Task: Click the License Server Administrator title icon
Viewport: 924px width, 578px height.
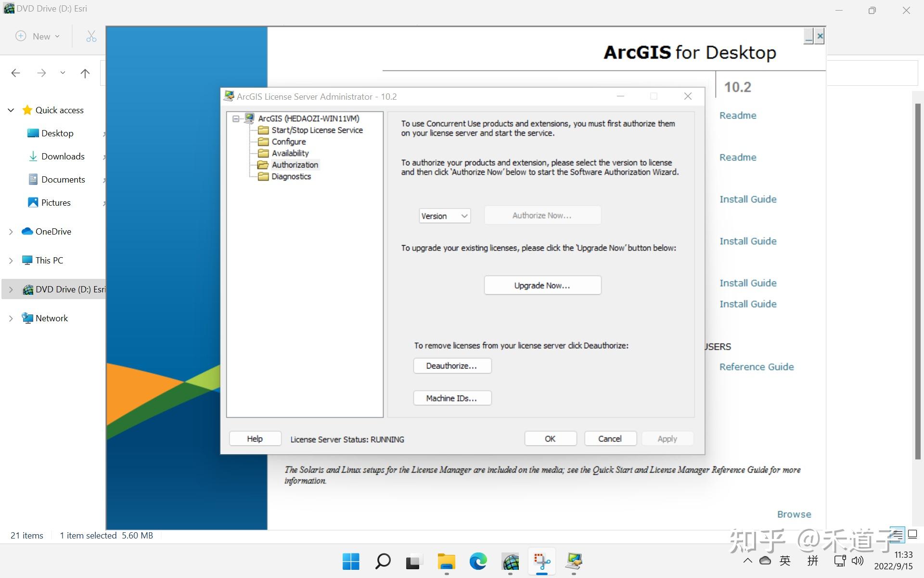Action: [x=229, y=96]
